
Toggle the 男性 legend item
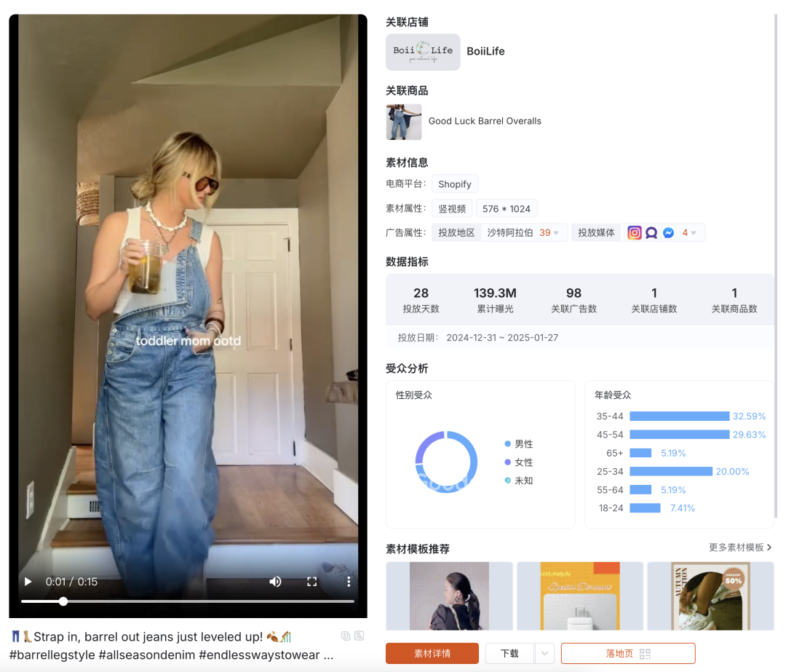point(519,444)
